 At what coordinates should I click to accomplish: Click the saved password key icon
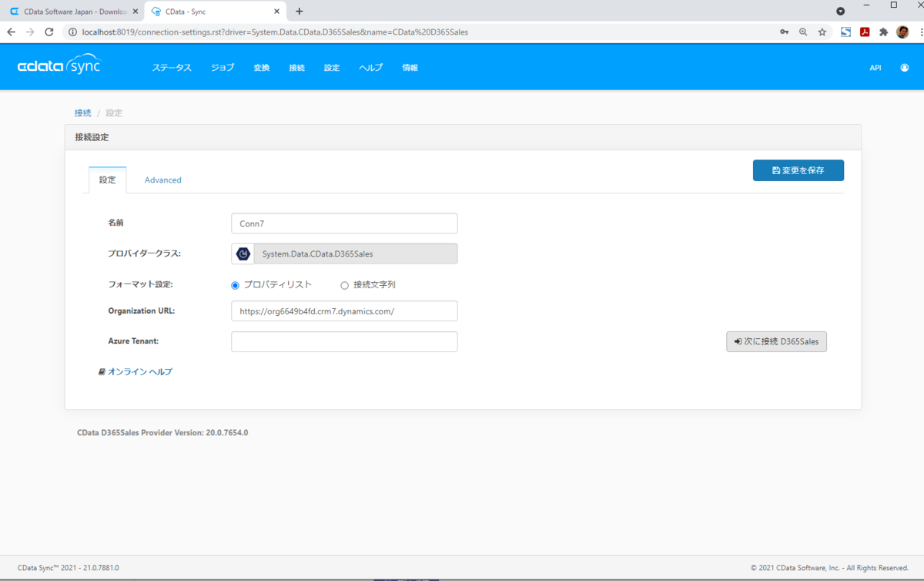(x=784, y=32)
